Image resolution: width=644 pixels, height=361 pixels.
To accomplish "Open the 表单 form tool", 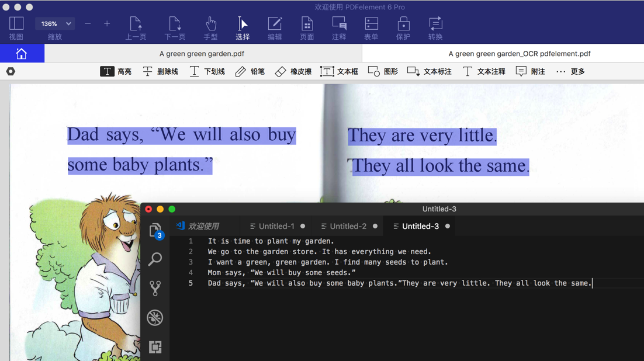I will tap(371, 28).
